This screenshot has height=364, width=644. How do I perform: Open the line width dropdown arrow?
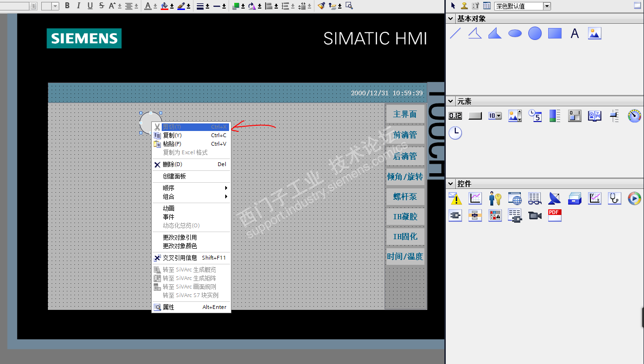pyautogui.click(x=208, y=6)
